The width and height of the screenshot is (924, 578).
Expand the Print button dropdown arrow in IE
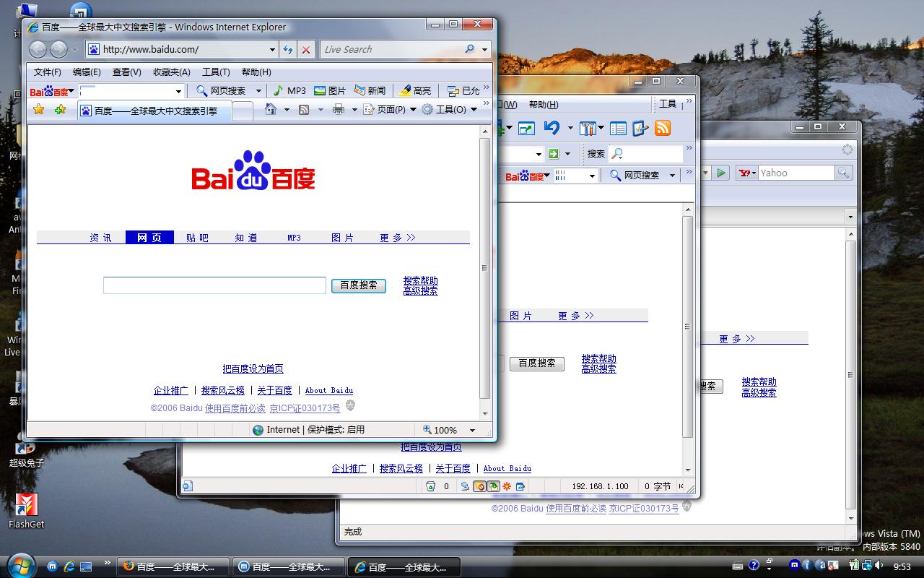click(354, 109)
